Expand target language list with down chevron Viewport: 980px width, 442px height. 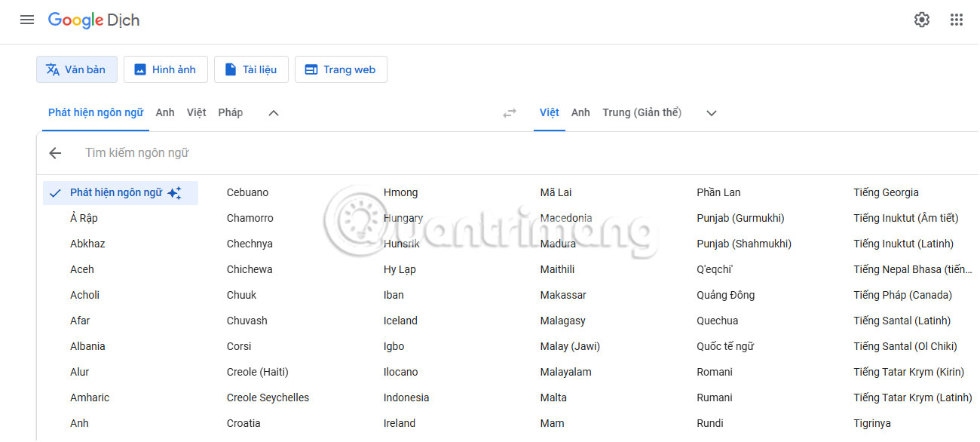click(x=709, y=112)
